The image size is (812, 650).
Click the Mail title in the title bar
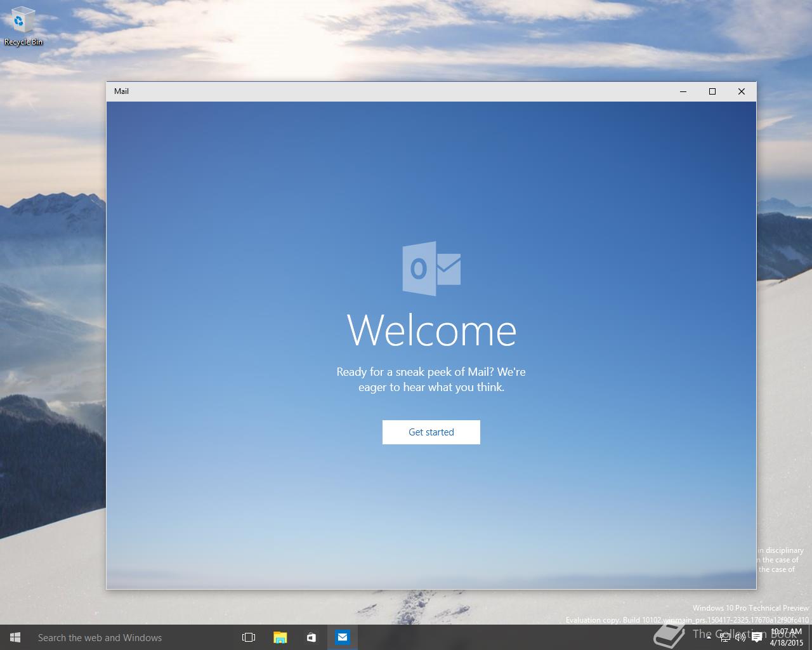(121, 91)
